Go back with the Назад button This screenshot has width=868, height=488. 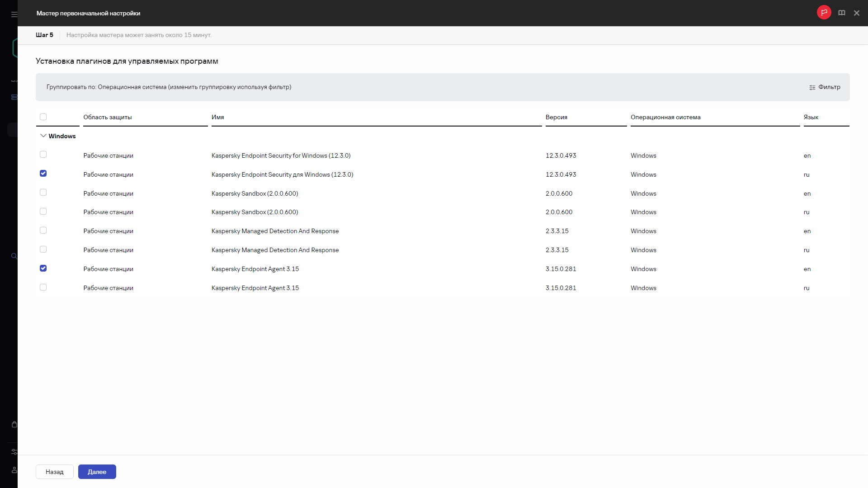pos(55,472)
